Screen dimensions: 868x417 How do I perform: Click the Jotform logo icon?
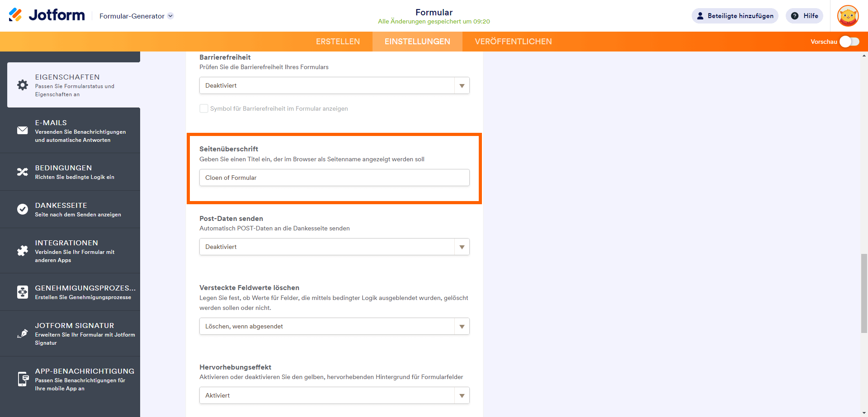point(15,15)
